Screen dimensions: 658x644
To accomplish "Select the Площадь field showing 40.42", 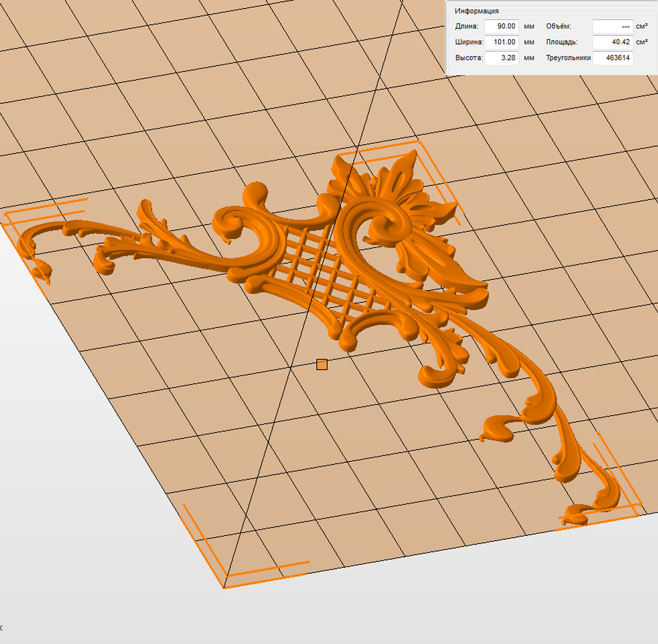I will pyautogui.click(x=612, y=42).
